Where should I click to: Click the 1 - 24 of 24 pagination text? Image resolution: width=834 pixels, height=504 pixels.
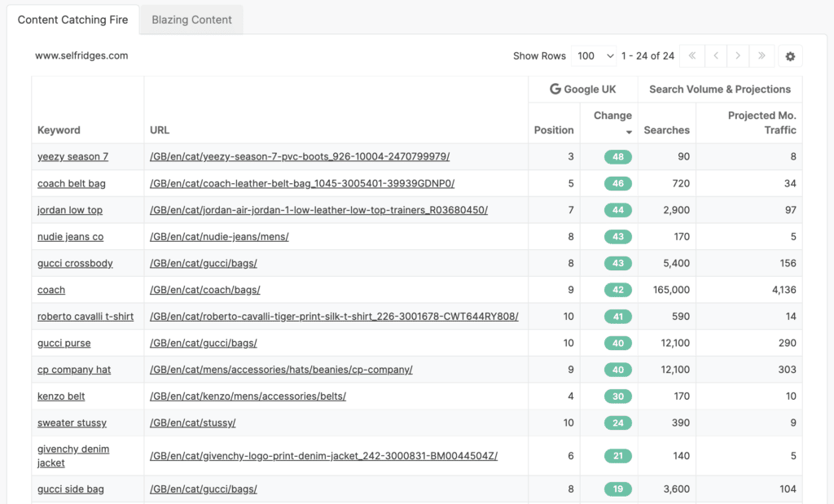(647, 56)
